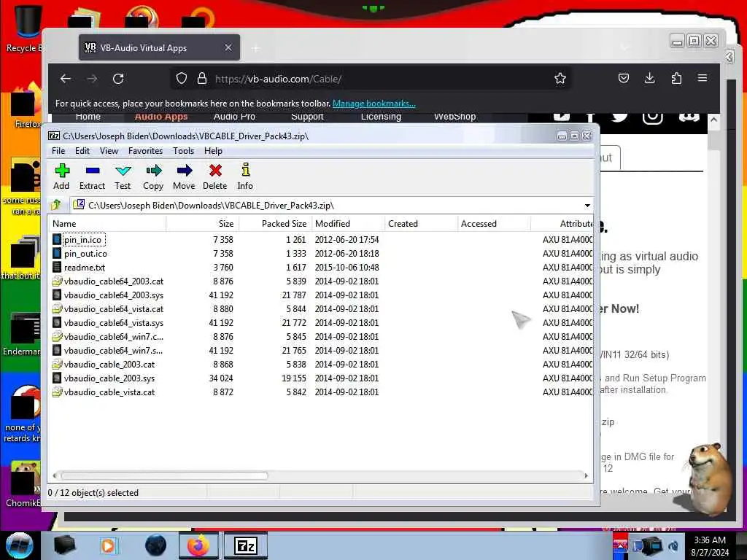Show site security lock info

tap(202, 79)
